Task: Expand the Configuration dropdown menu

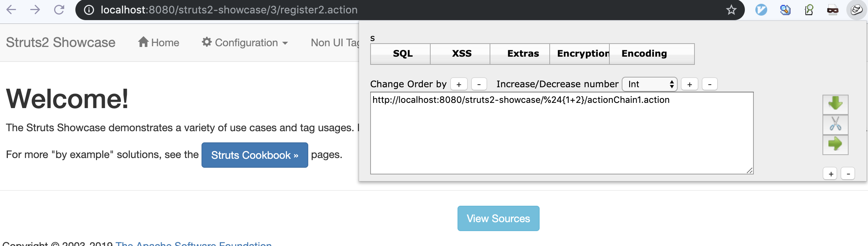Action: tap(245, 42)
